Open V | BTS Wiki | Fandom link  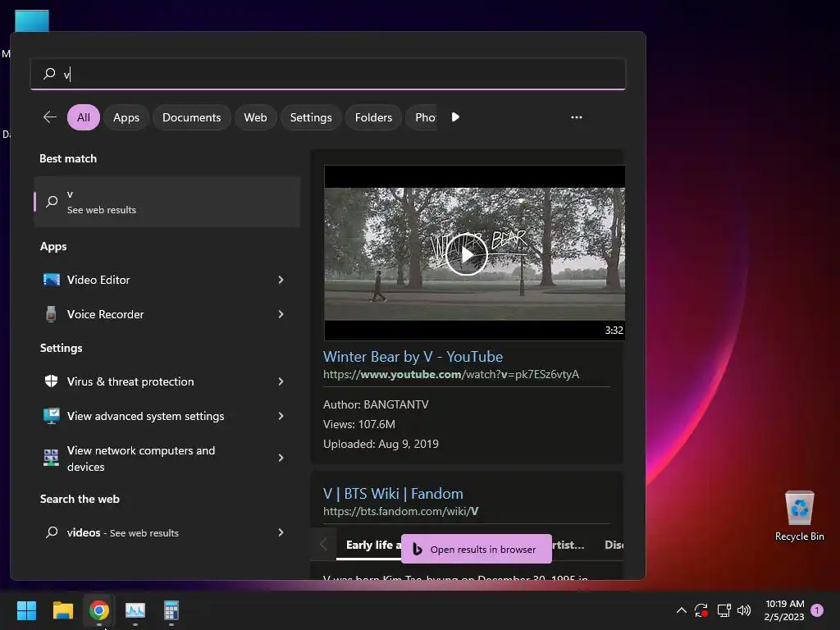click(x=393, y=494)
